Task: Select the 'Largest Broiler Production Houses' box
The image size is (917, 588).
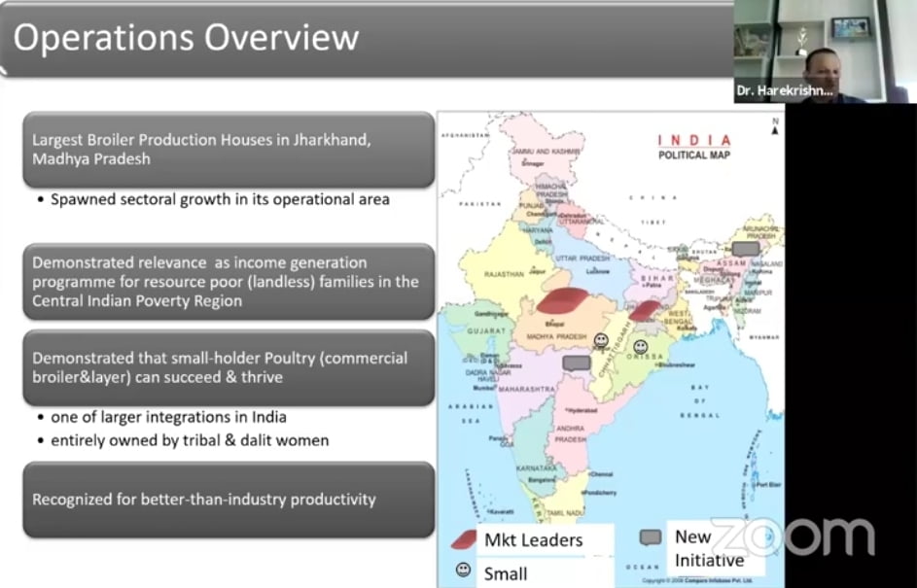Action: [x=229, y=150]
